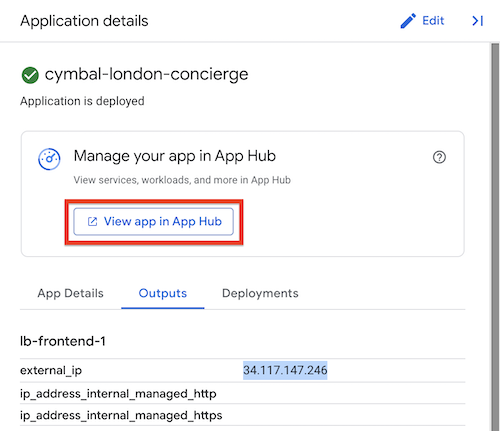Switch to the App Details tab
The height and width of the screenshot is (431, 500).
70,293
